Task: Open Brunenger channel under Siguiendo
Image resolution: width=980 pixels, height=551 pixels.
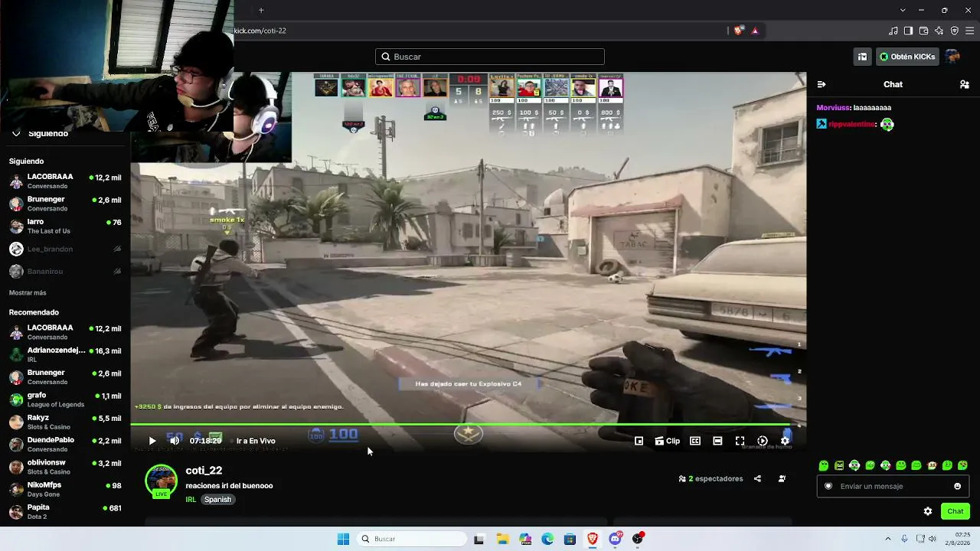Action: coord(65,204)
